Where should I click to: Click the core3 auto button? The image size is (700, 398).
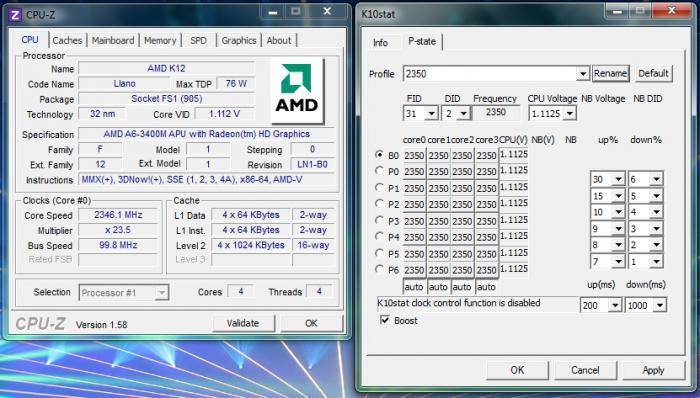pyautogui.click(x=486, y=287)
